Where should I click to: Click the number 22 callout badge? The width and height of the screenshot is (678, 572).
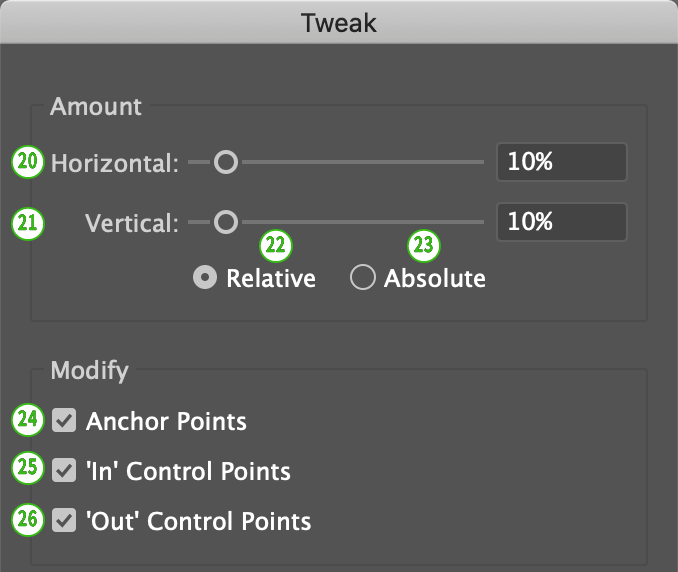(275, 245)
